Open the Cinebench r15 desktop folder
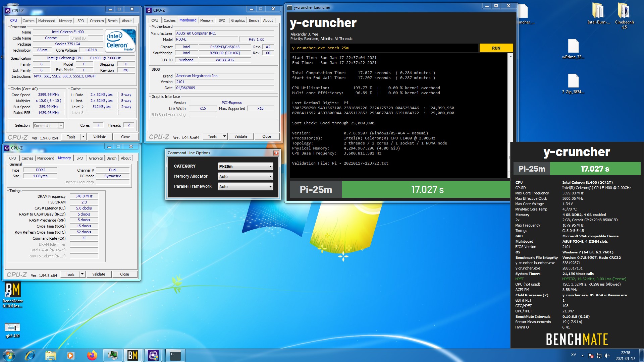The width and height of the screenshot is (644, 362). coord(624,15)
